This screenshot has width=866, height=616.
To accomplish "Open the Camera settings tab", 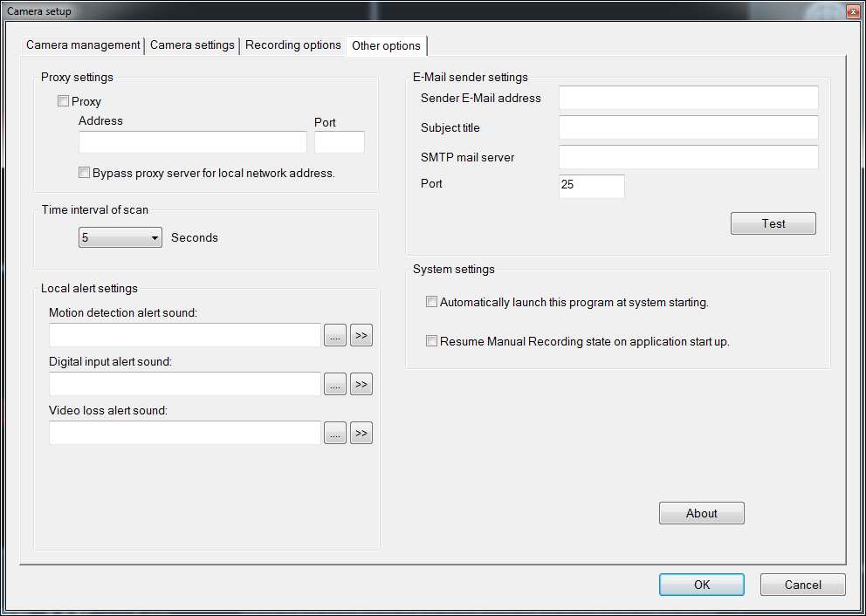I will [x=192, y=44].
